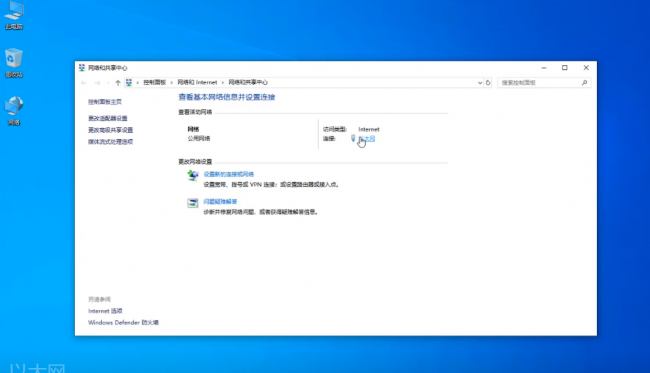Screen dimensions: 650x373
Task: Maximize the 网络和共享中心 window
Action: click(x=565, y=68)
